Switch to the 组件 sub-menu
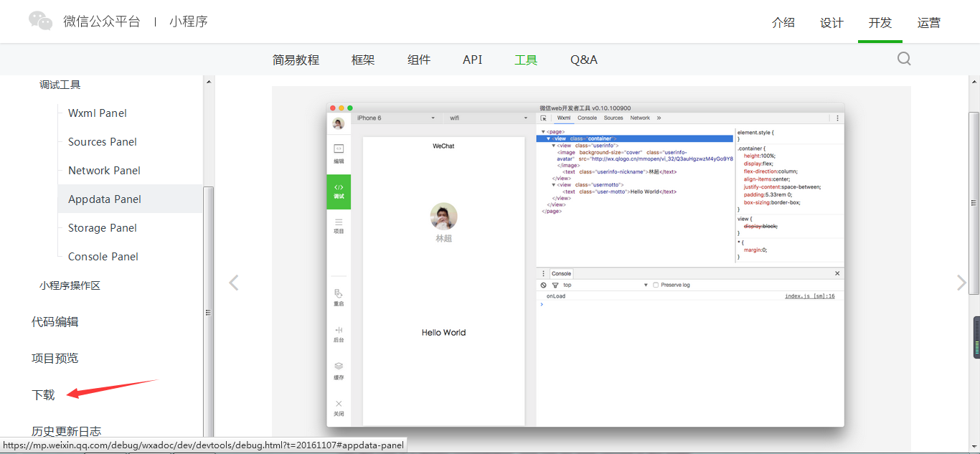980x454 pixels. (x=419, y=60)
